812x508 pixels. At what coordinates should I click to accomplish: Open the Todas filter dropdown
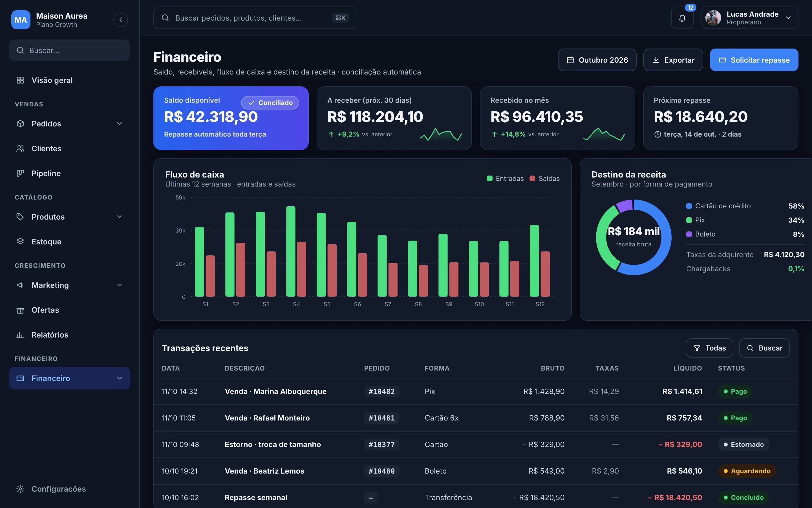[709, 348]
